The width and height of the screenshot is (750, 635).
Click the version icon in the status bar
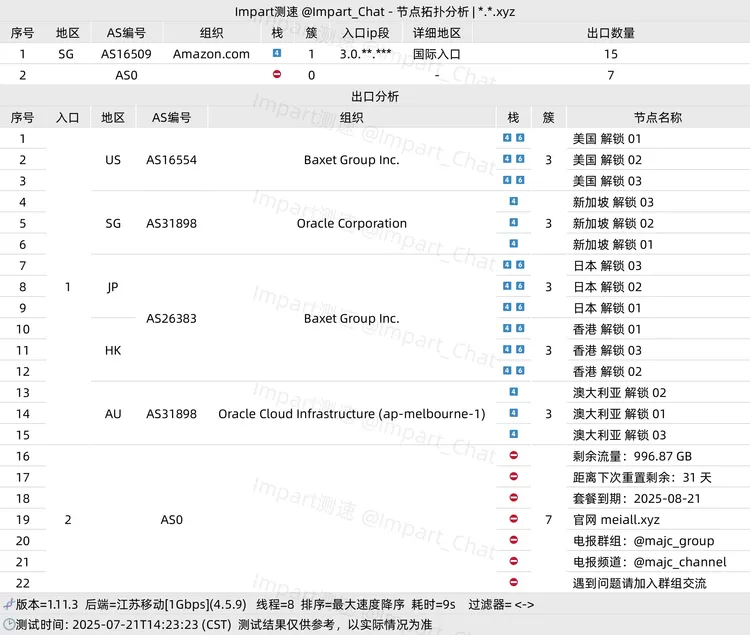[x=8, y=604]
